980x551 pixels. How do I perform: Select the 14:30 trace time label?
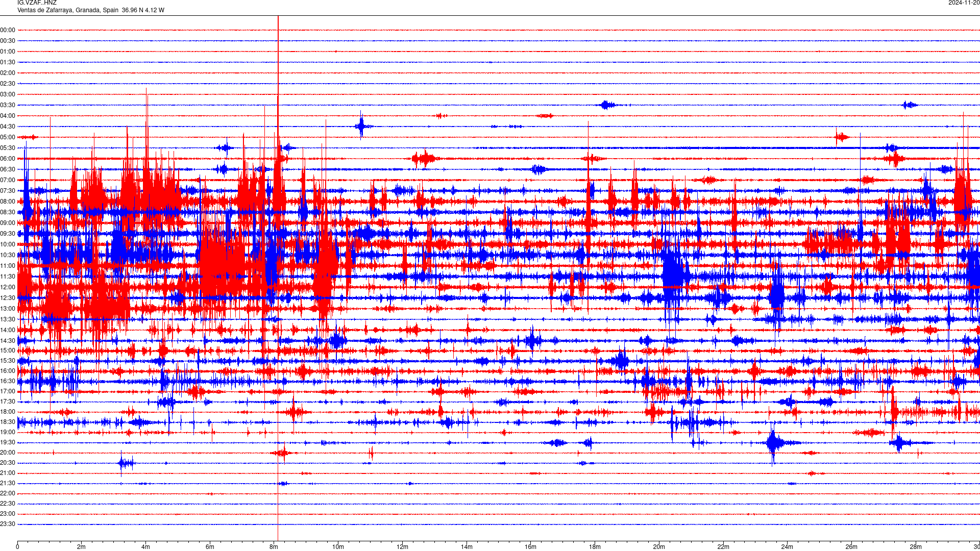click(x=8, y=341)
